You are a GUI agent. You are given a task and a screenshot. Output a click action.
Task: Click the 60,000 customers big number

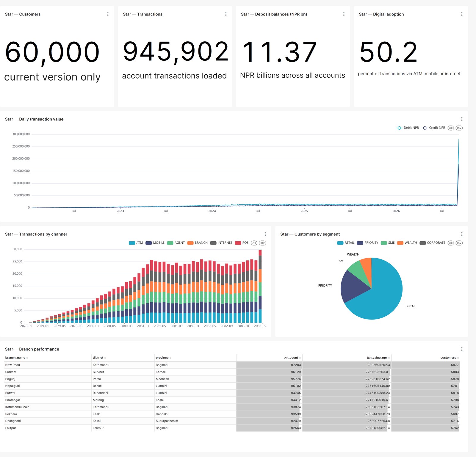52,52
